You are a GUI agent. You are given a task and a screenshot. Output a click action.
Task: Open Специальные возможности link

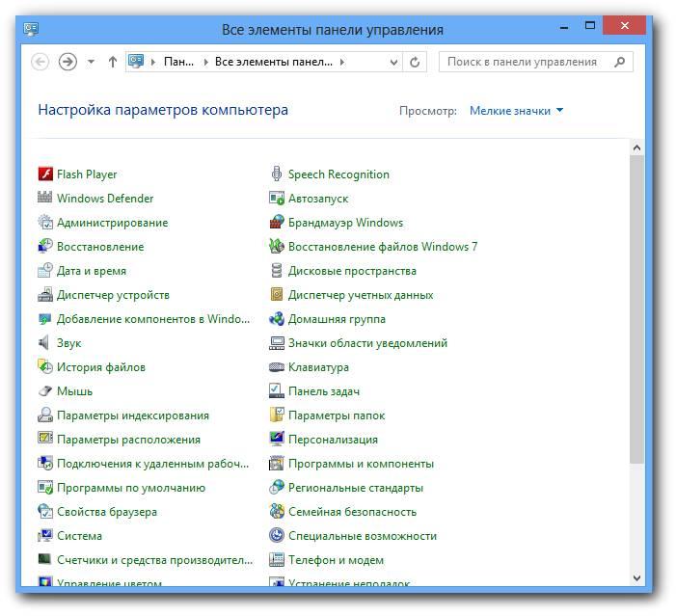(363, 536)
